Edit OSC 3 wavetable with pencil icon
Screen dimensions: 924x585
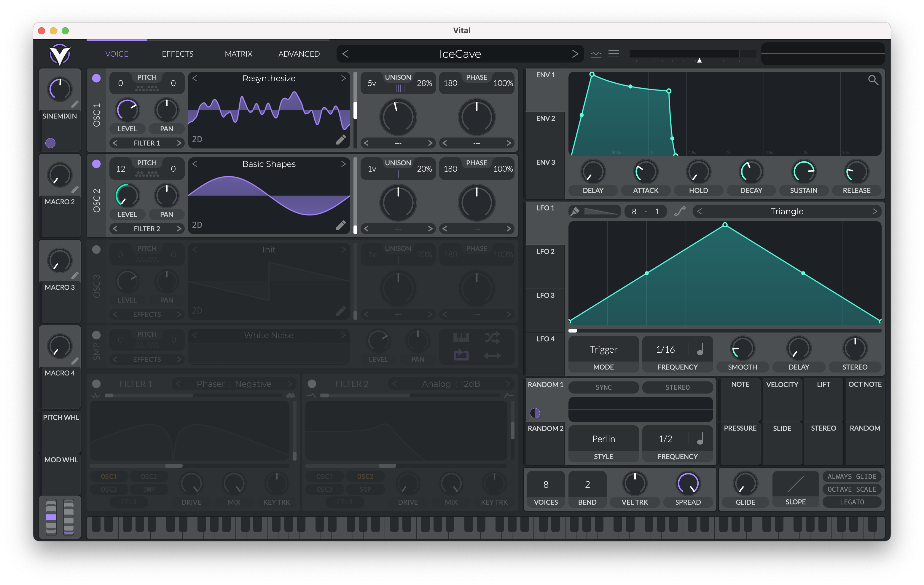coord(341,311)
